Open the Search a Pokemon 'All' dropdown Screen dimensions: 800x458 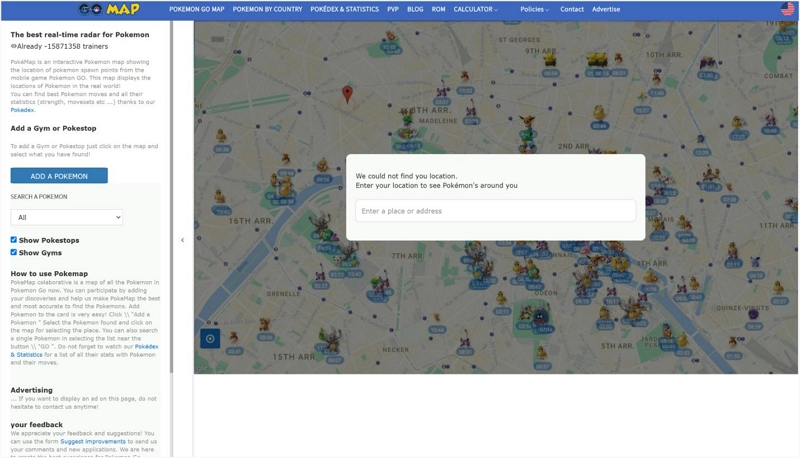[x=66, y=217]
